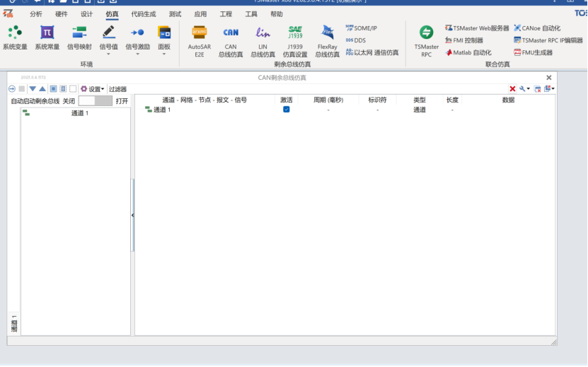Open FMI 控制器
This screenshot has height=367, width=588.
click(464, 40)
